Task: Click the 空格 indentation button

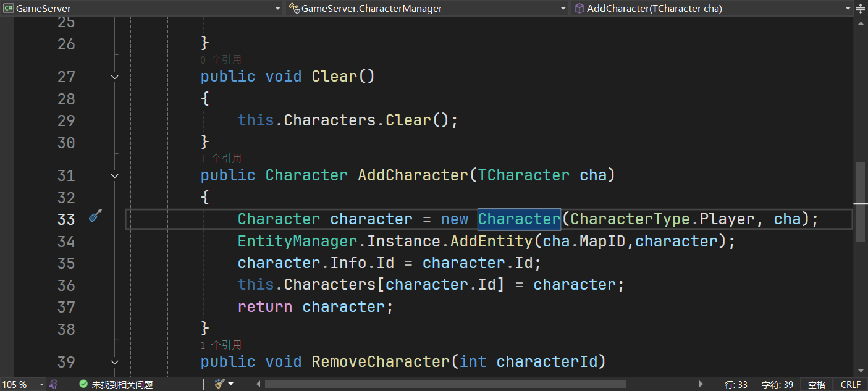Action: tap(816, 384)
